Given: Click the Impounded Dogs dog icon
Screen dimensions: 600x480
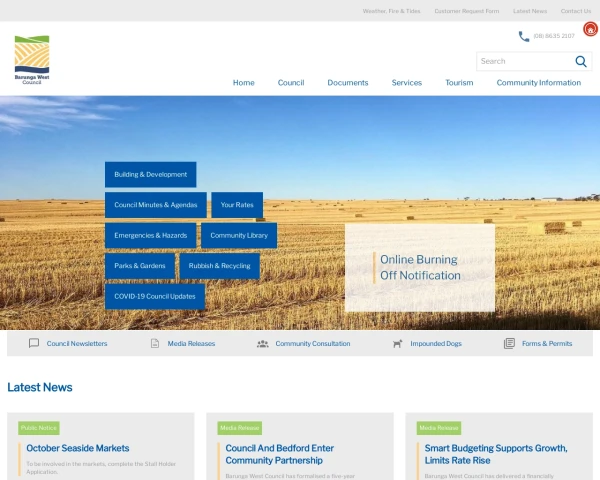Looking at the screenshot, I should (x=398, y=344).
